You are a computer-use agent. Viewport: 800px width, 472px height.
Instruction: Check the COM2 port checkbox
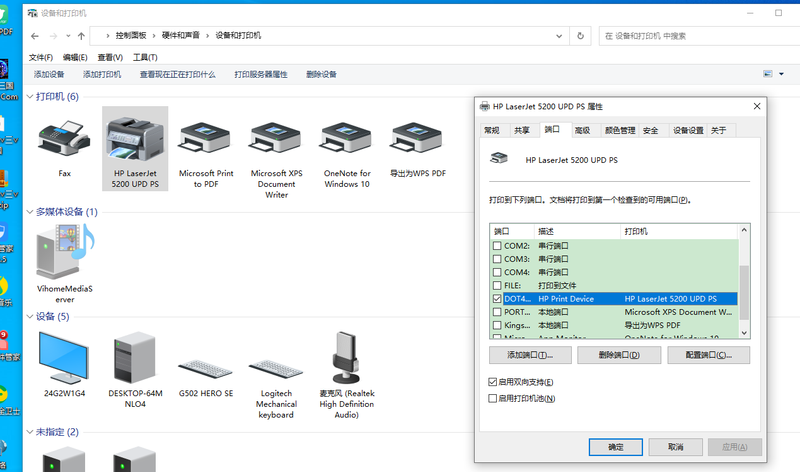(x=498, y=246)
